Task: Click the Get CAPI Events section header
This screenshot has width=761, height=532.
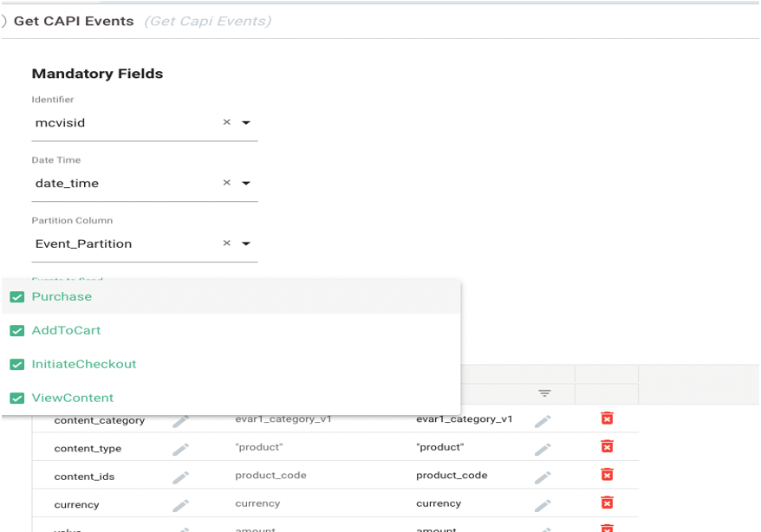Action: (x=74, y=21)
